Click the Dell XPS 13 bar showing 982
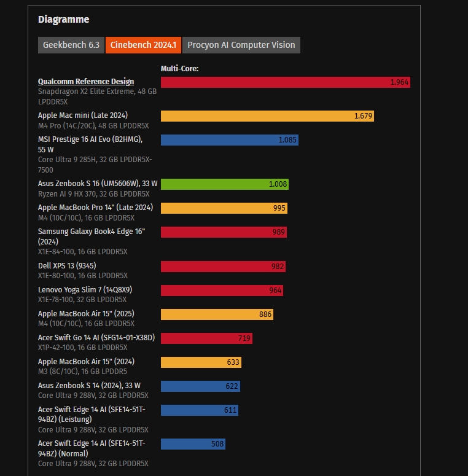468x476 pixels. pyautogui.click(x=223, y=267)
